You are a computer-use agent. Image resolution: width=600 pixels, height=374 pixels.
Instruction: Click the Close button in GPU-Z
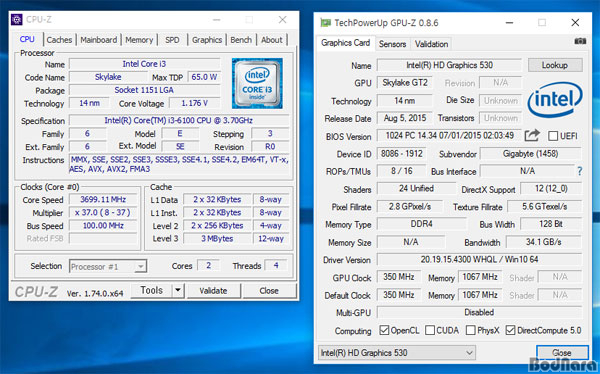pos(562,352)
